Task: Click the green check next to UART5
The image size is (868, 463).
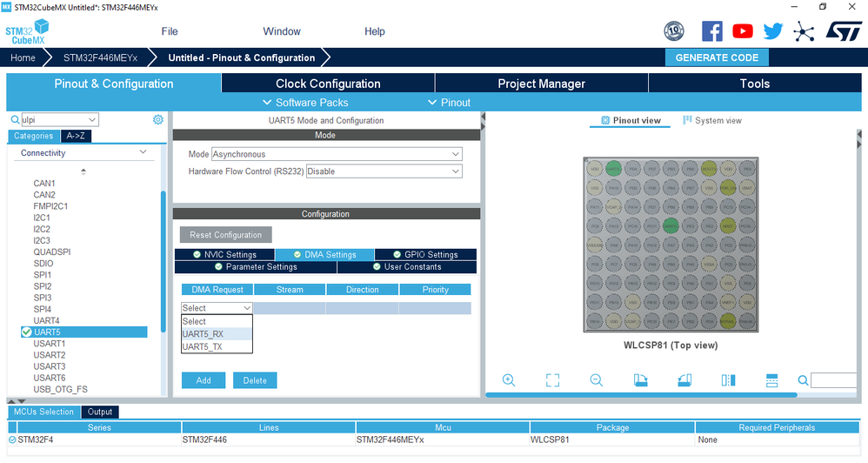Action: click(26, 332)
